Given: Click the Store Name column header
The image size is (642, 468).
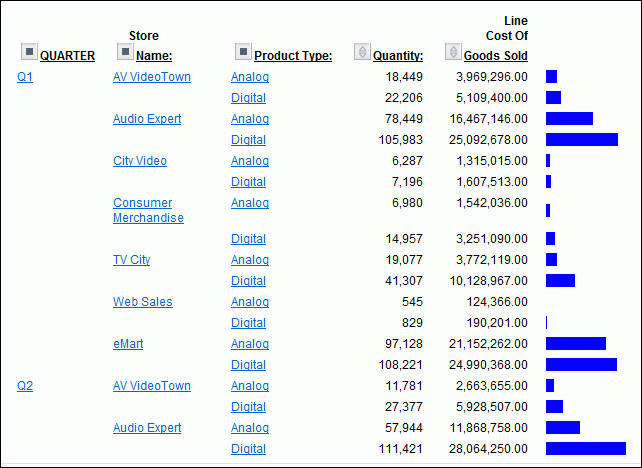Looking at the screenshot, I should [154, 56].
